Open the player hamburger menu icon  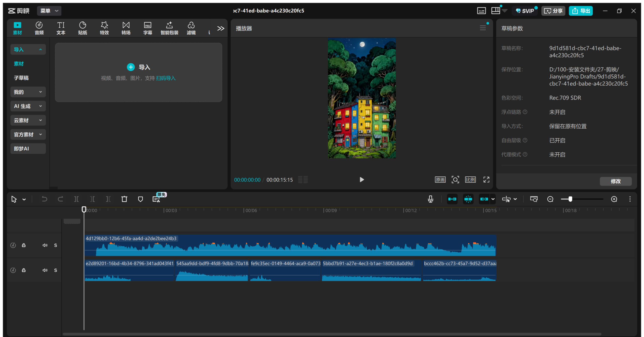point(482,28)
